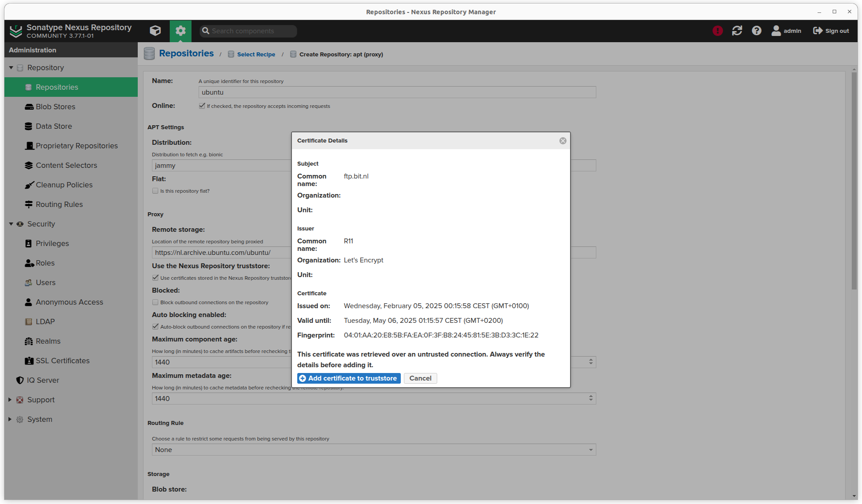The image size is (862, 504).
Task: Click Add certificate to truststore button
Action: (349, 378)
